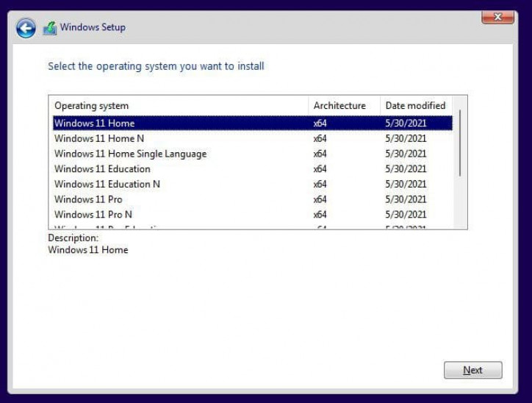
Task: Click the Date modified column header
Action: coord(417,106)
